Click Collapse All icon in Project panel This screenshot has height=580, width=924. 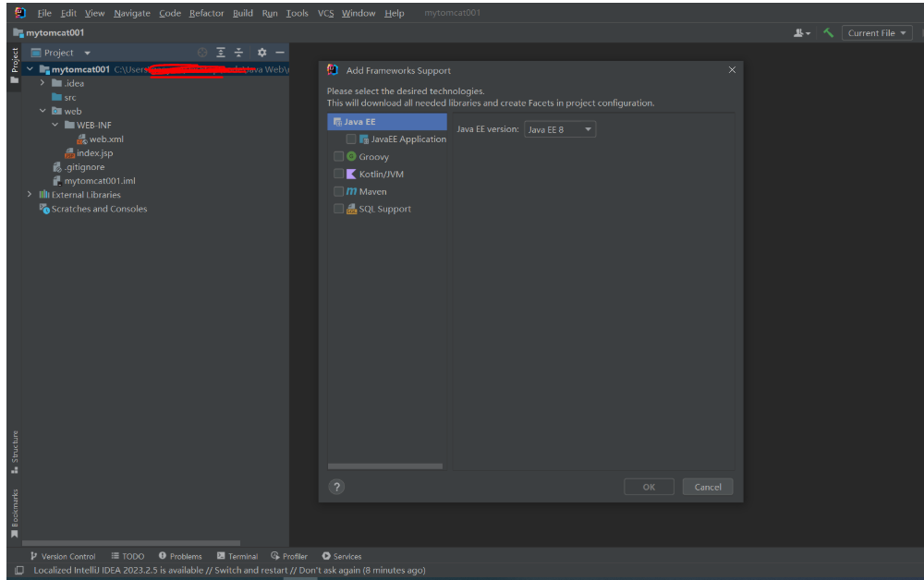(x=238, y=53)
